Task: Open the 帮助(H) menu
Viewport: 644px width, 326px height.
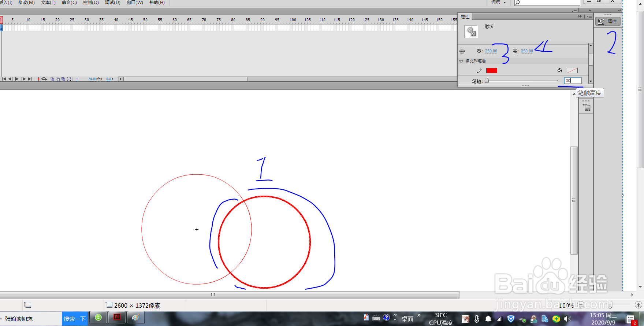Action: pyautogui.click(x=157, y=3)
